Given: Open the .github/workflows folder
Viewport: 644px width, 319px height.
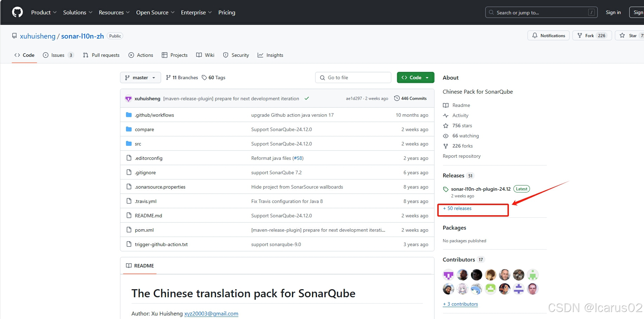Looking at the screenshot, I should coord(154,115).
